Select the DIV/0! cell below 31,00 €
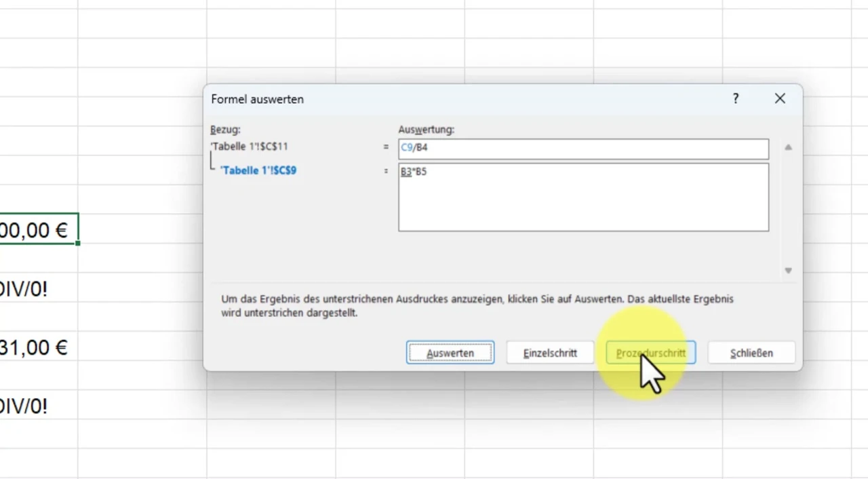Image resolution: width=868 pixels, height=479 pixels. 39,406
